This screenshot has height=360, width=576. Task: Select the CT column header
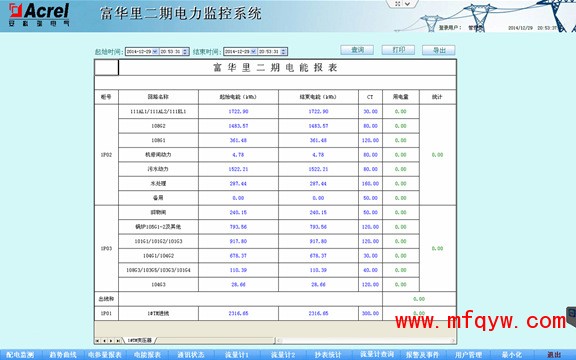tap(370, 97)
